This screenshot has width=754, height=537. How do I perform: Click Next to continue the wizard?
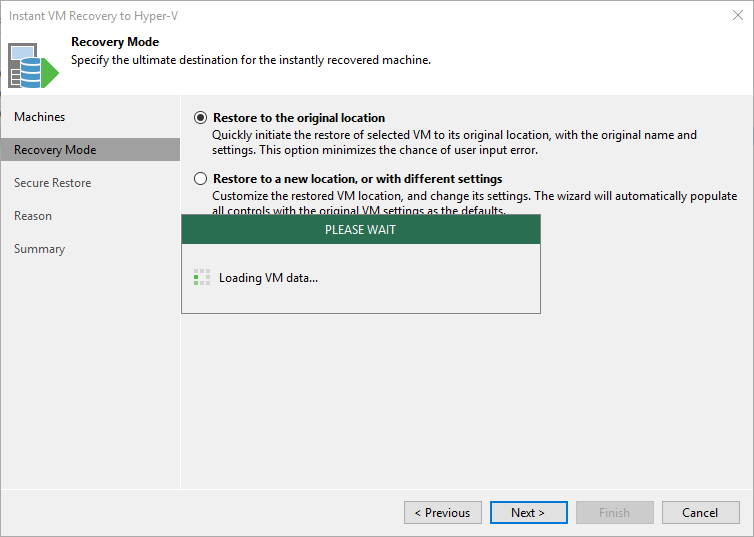coord(528,512)
